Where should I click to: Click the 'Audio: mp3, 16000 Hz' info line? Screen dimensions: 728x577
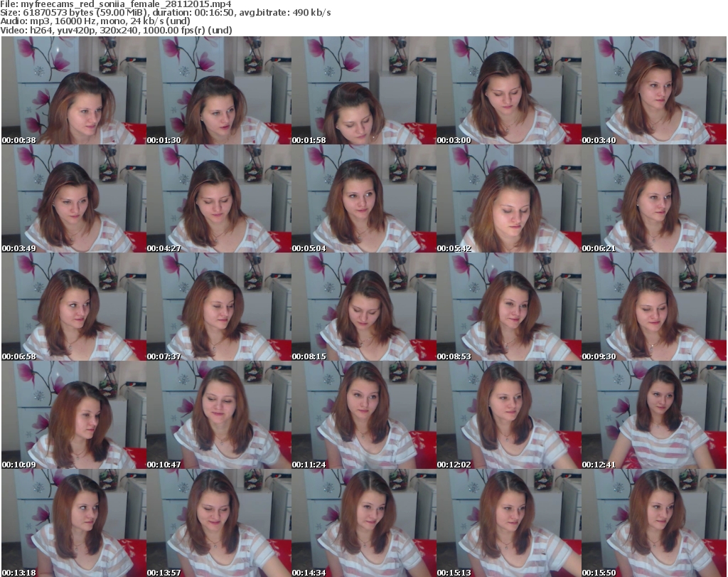point(95,21)
